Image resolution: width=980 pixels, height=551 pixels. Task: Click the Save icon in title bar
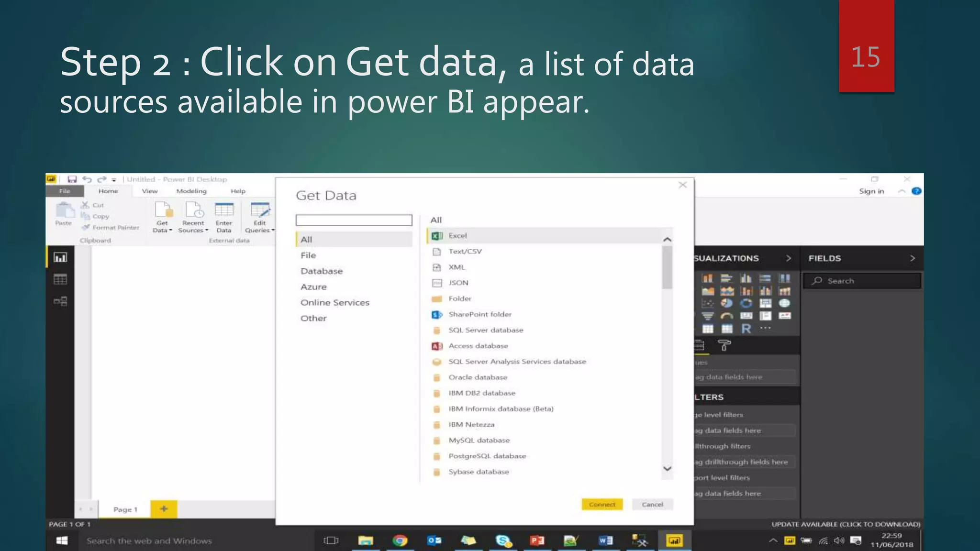(x=72, y=179)
